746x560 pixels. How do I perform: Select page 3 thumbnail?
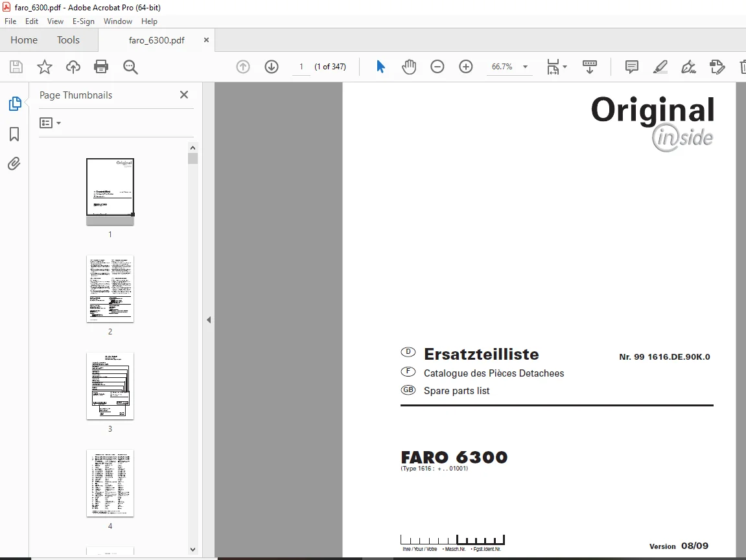[x=110, y=386]
